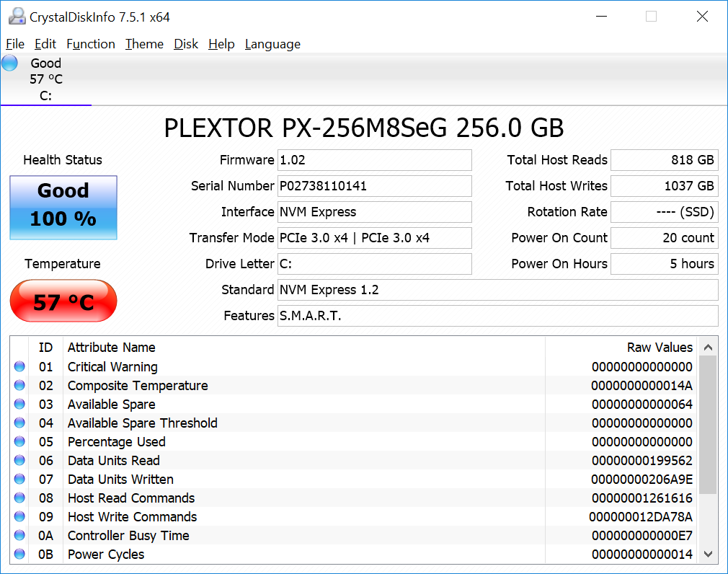Click the status orb for Available Spare Threshold

(19, 423)
